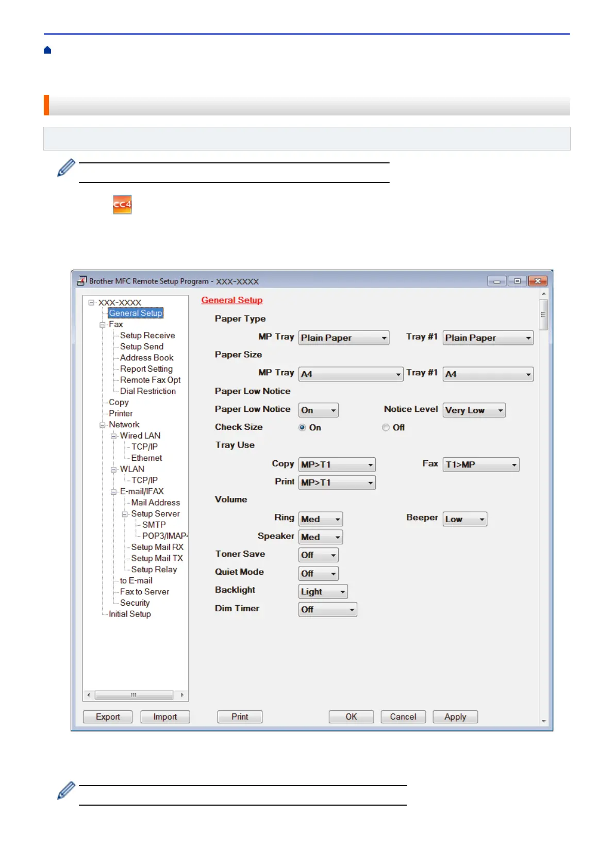Select Setup Mail TX in the tree

[x=157, y=558]
